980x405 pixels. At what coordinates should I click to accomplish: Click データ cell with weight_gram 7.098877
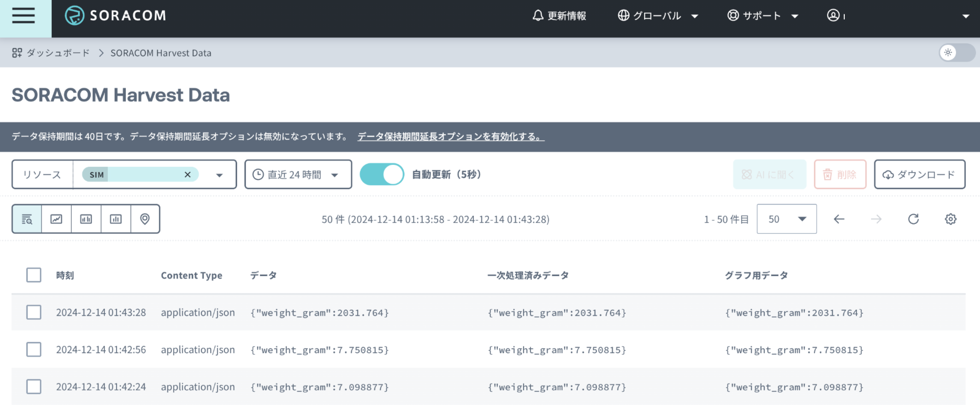click(320, 387)
